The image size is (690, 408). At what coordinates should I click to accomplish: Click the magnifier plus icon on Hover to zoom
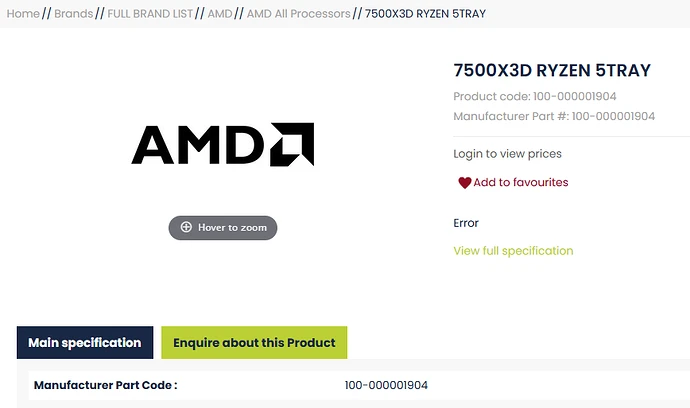pyautogui.click(x=186, y=228)
